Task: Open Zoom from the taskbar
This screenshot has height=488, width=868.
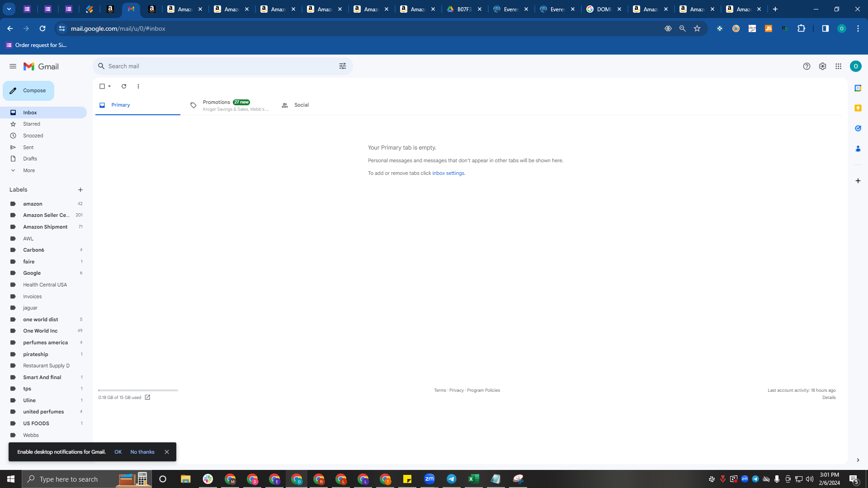Action: [429, 479]
